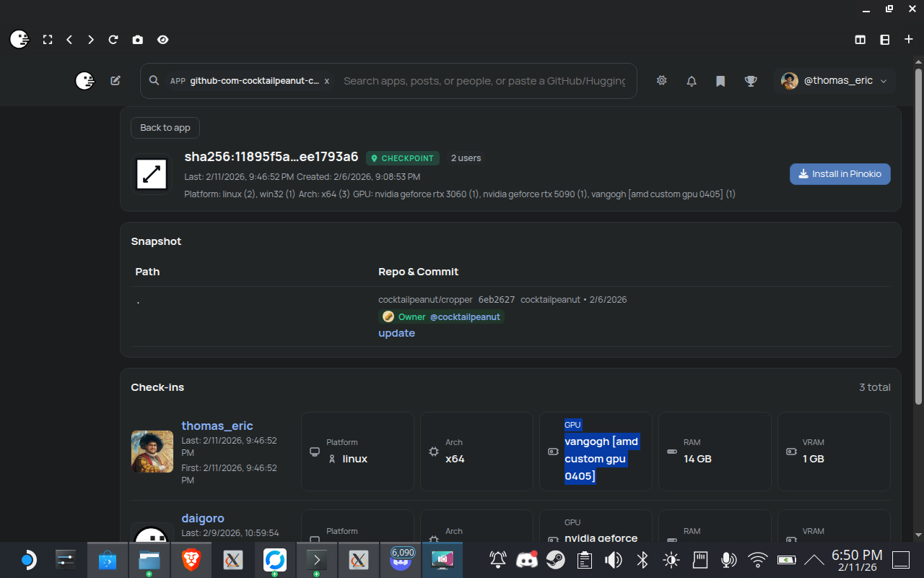Image resolution: width=924 pixels, height=578 pixels.
Task: Click the Install in Pinokio button
Action: click(840, 174)
